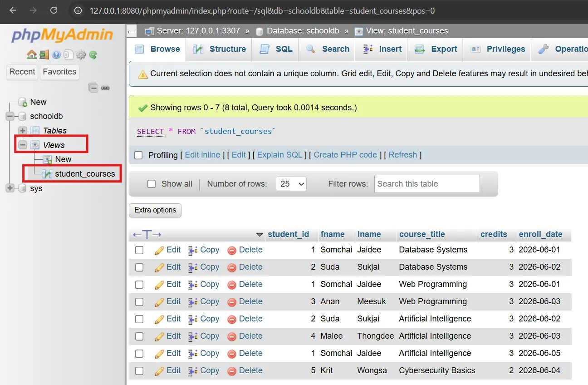The height and width of the screenshot is (385, 588).
Task: Click the Server: 127.0.0.1:3307 breadcrumb
Action: pyautogui.click(x=198, y=31)
